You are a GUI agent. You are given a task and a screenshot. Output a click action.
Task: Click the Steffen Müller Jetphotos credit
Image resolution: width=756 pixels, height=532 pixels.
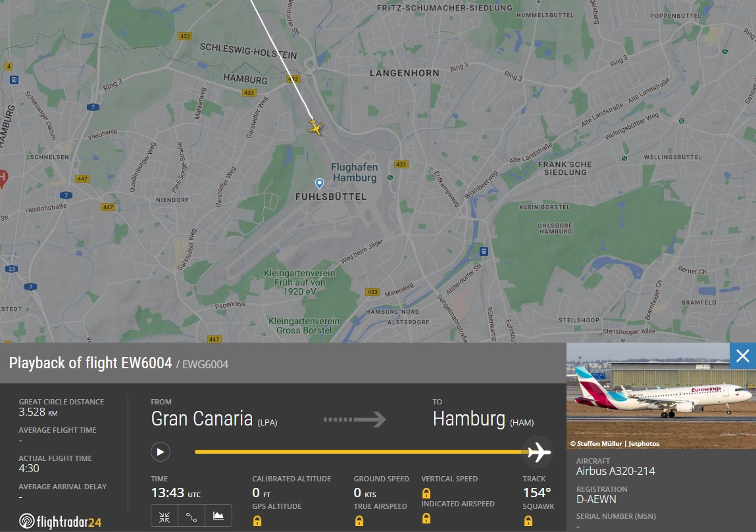615,443
